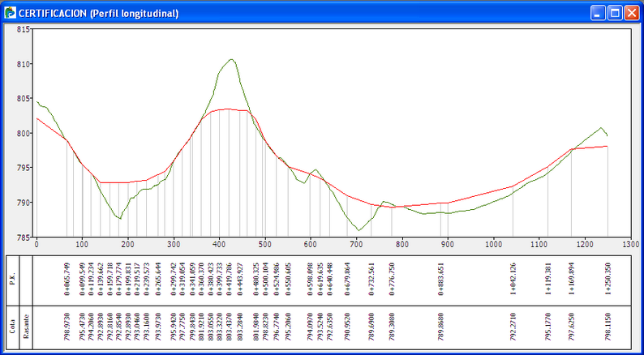Click the 785 elevation axis label

[x=23, y=237]
